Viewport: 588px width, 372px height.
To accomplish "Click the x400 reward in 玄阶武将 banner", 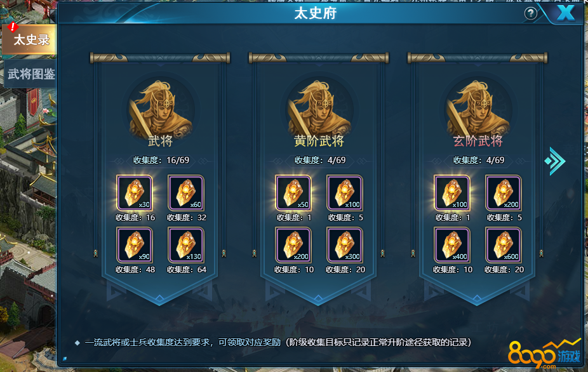I will 452,245.
